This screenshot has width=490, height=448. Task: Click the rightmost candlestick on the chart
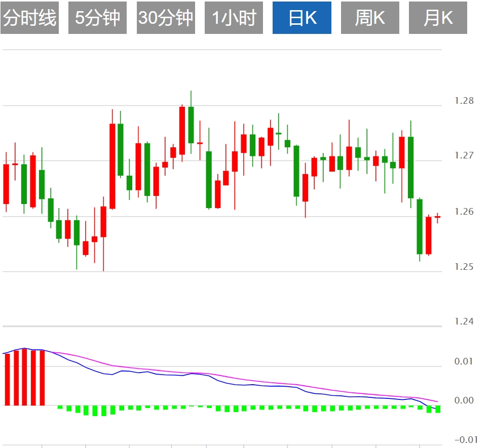437,217
